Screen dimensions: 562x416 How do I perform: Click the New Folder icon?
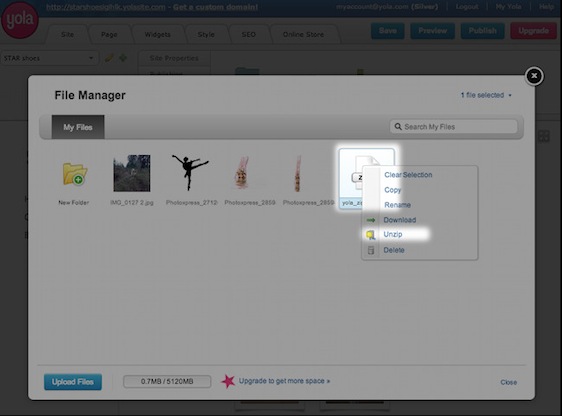(75, 174)
